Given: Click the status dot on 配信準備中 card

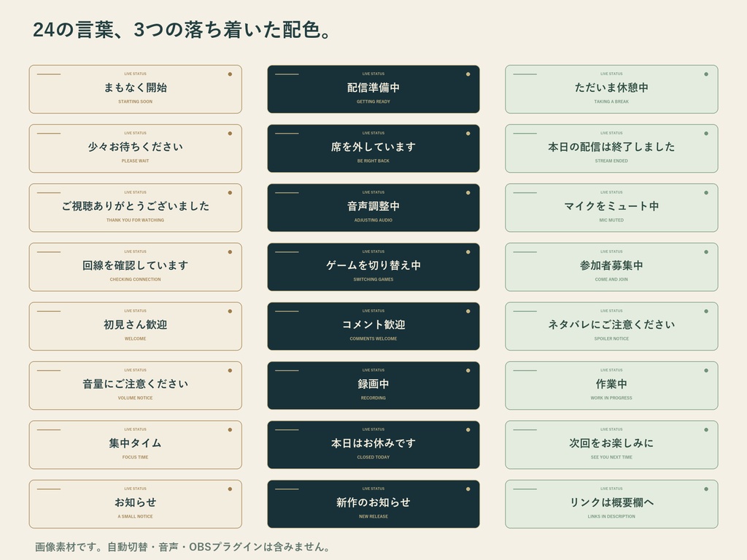Looking at the screenshot, I should click(x=468, y=74).
